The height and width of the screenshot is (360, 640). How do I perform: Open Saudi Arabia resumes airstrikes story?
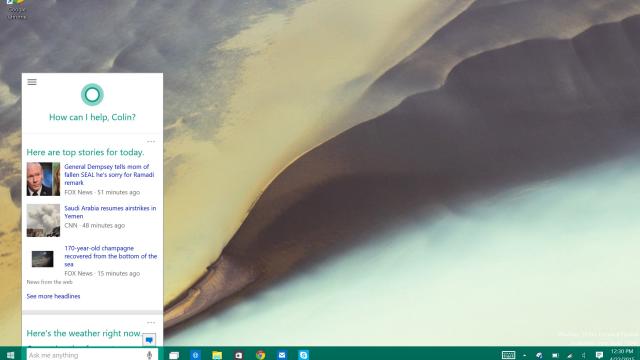(x=110, y=212)
